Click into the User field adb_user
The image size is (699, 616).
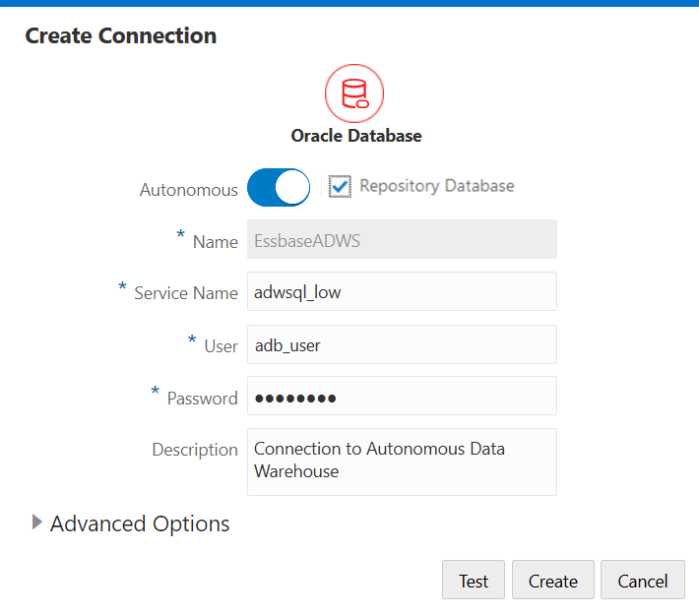402,344
